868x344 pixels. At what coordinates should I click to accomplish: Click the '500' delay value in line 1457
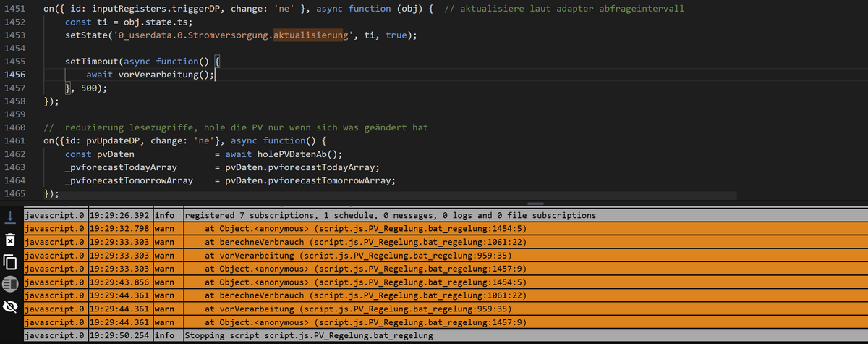pyautogui.click(x=89, y=88)
